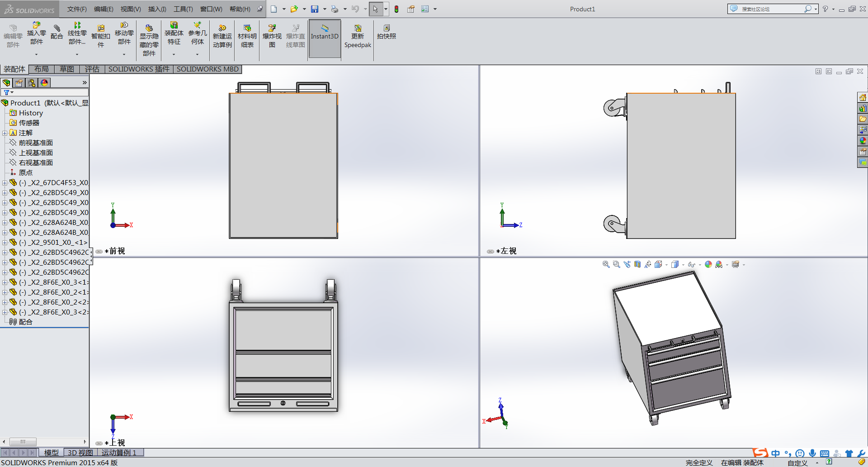Toggle the Select arrow tool
The height and width of the screenshot is (467, 868).
(375, 9)
